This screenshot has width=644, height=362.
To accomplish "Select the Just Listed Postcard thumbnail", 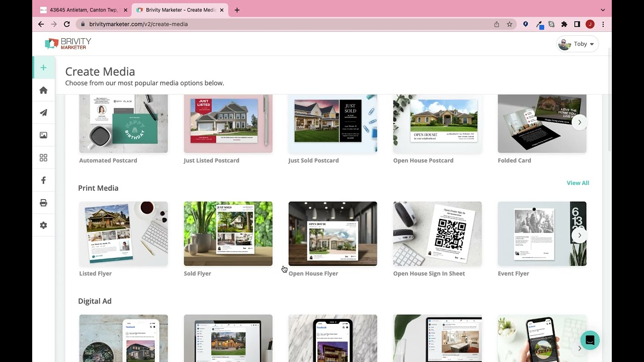I will click(x=228, y=124).
